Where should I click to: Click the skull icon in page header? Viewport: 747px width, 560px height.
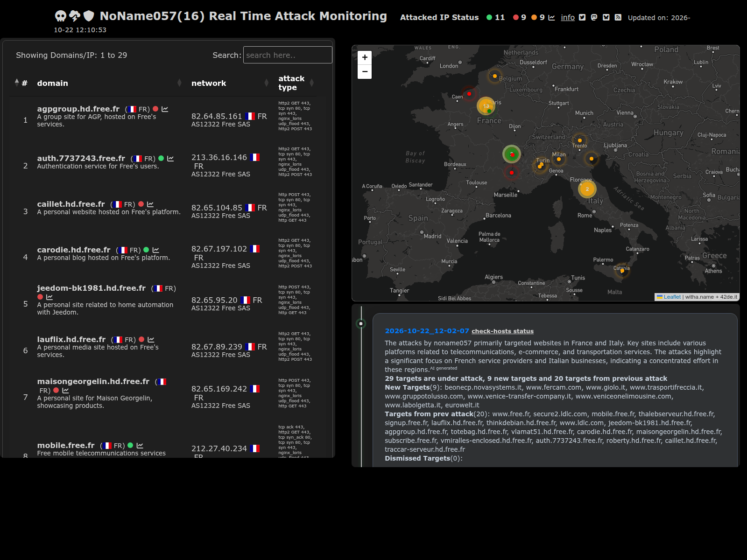coord(61,16)
